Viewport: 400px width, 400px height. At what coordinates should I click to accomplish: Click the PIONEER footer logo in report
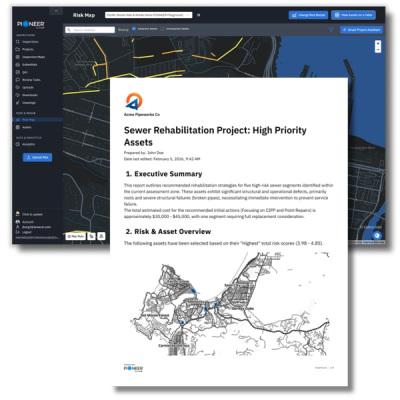(x=133, y=368)
